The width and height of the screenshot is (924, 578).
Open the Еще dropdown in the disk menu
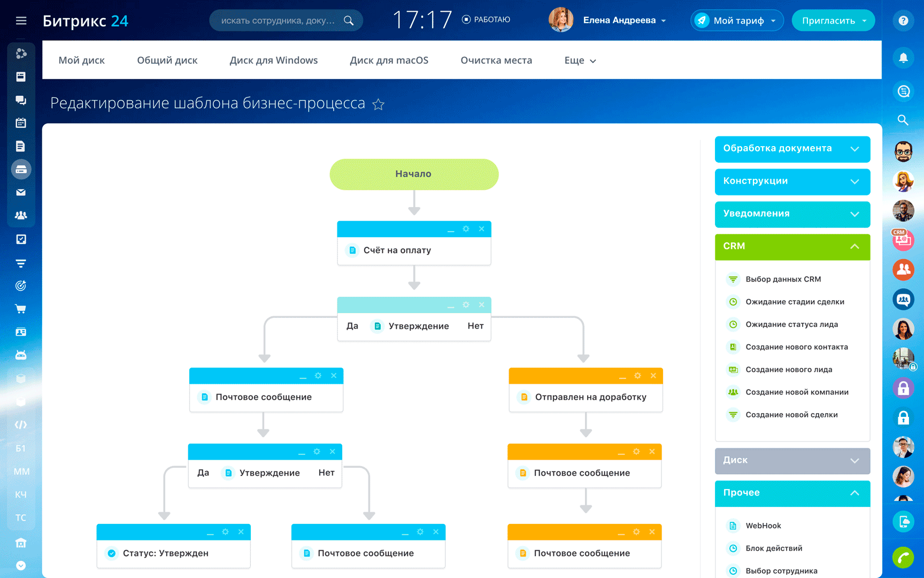tap(579, 60)
